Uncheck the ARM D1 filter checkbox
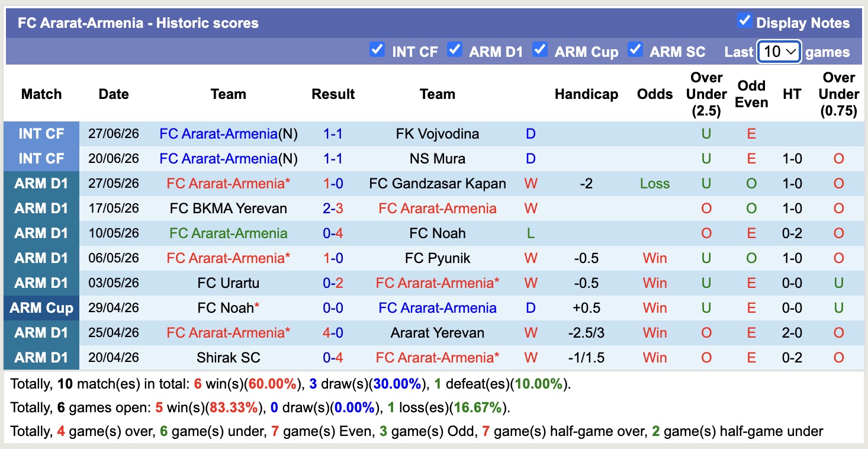Viewport: 868px width, 449px height. (454, 49)
